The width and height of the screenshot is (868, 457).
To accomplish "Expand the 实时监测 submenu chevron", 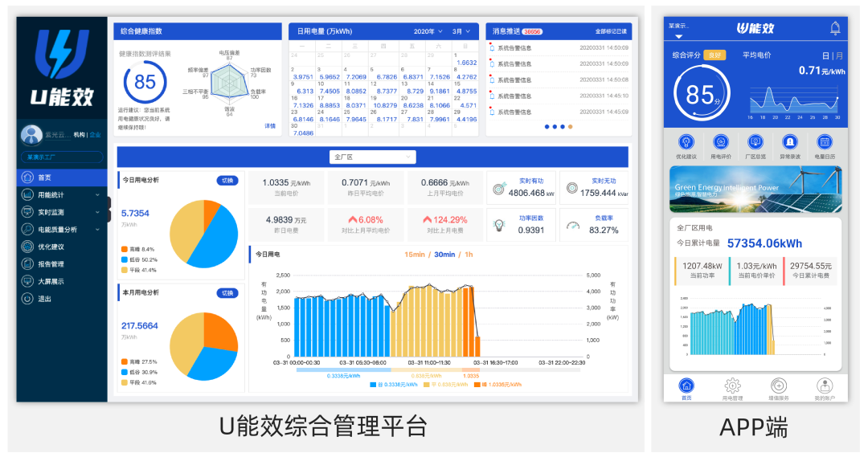I will 97,212.
